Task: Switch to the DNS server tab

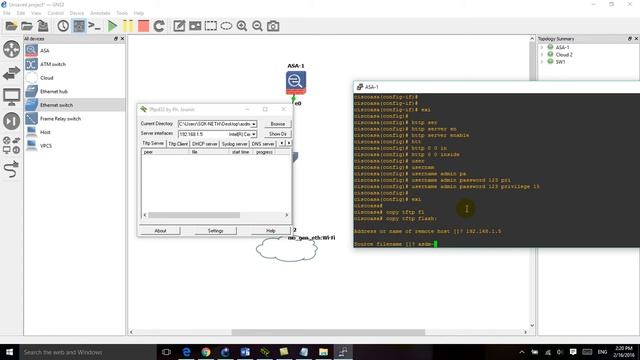Action: click(x=262, y=144)
